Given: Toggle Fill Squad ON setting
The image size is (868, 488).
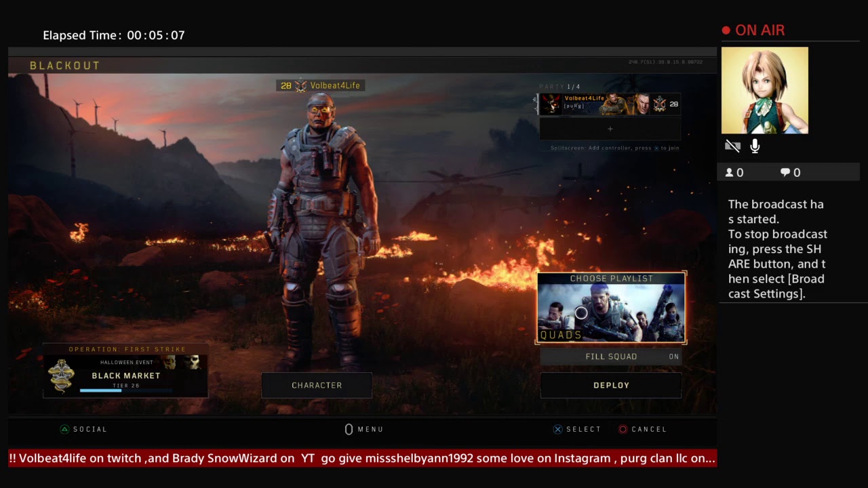Looking at the screenshot, I should [611, 357].
